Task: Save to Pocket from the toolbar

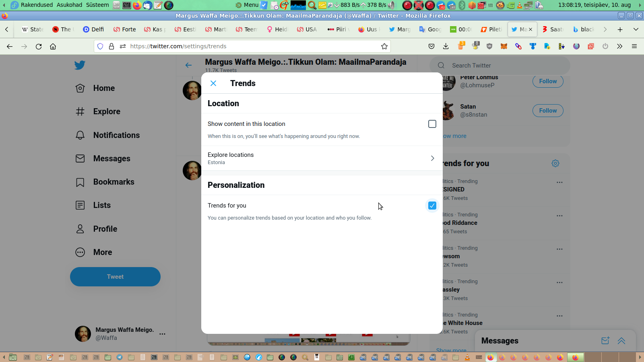Action: click(431, 46)
